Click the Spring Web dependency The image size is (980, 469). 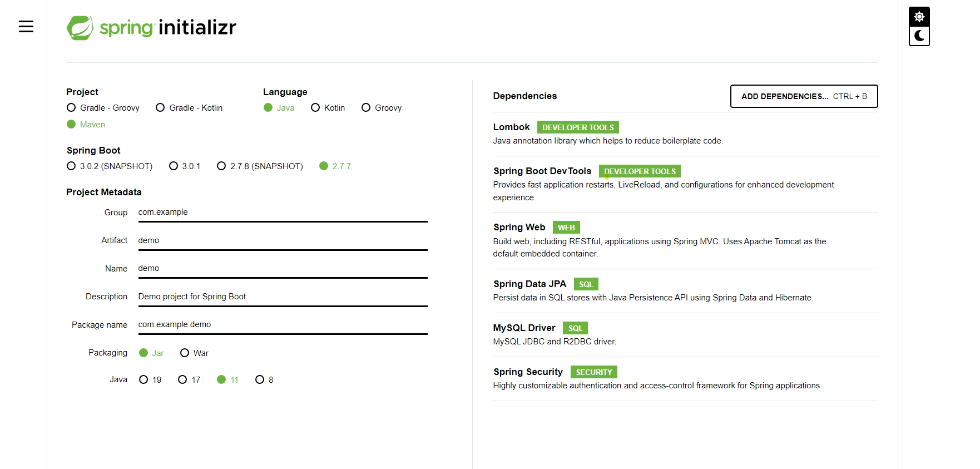point(685,240)
